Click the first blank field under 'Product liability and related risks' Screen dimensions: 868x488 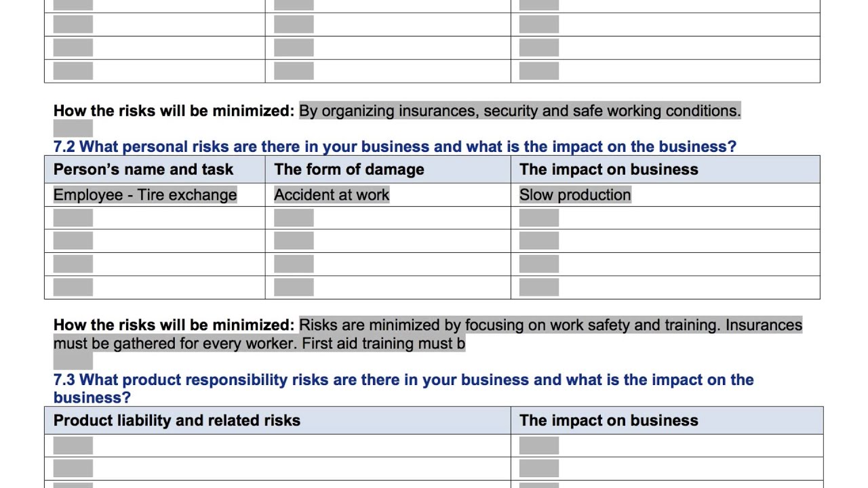(73, 445)
